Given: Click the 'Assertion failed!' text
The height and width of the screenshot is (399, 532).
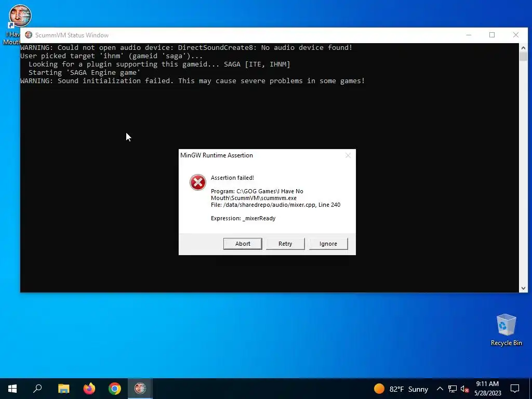Looking at the screenshot, I should pos(232,178).
